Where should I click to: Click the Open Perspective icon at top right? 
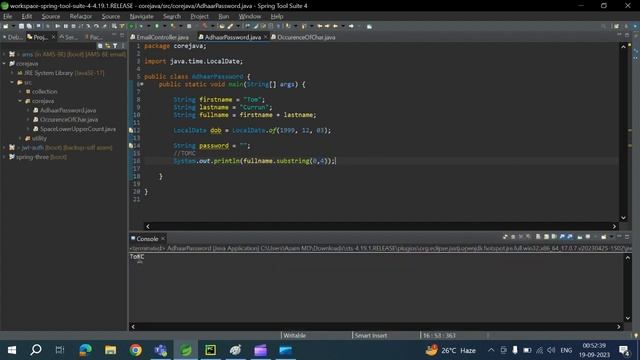(616, 26)
